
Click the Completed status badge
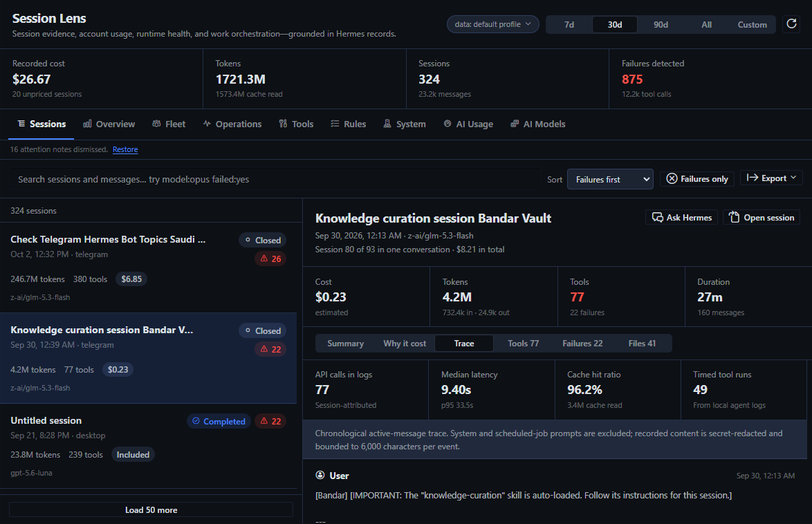(x=219, y=421)
